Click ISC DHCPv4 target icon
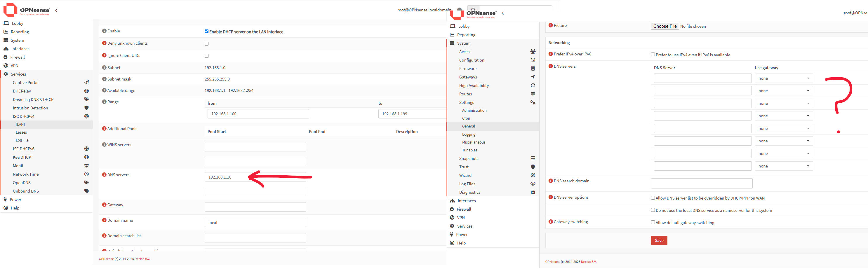Viewport: 868px width, 269px height. pyautogui.click(x=87, y=116)
